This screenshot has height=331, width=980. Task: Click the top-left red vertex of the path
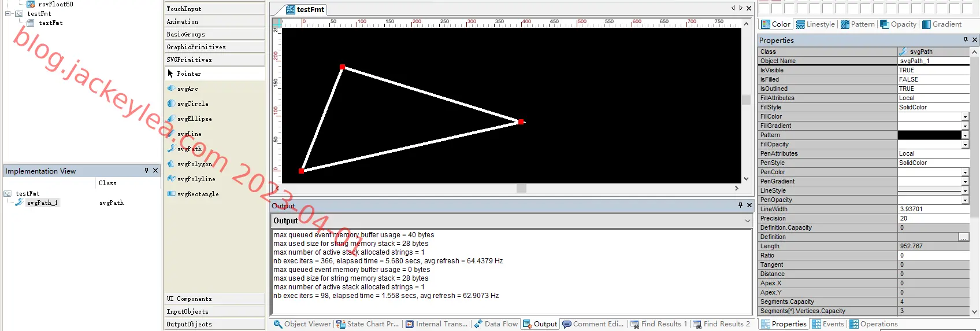click(x=342, y=67)
